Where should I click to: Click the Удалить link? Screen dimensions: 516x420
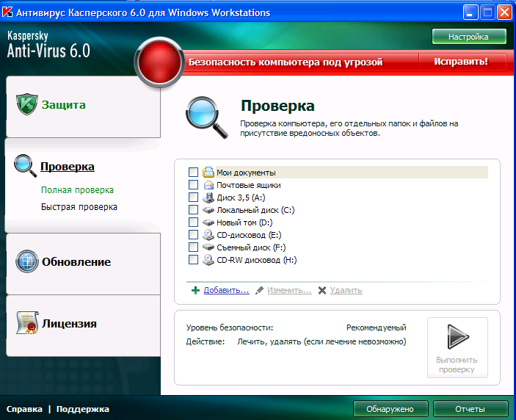click(x=346, y=290)
